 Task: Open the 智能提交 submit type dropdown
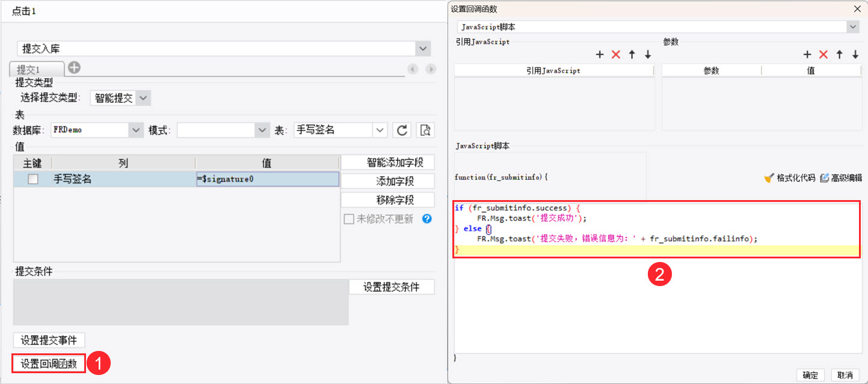pos(143,98)
